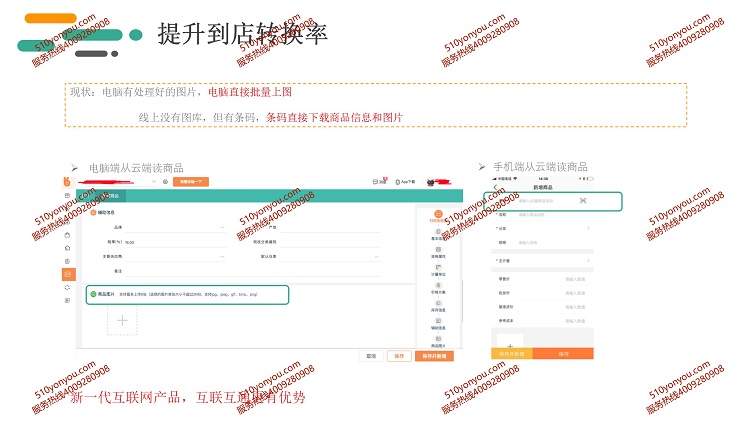Click the message icon in the top bar
750x421 pixels.
376,182
